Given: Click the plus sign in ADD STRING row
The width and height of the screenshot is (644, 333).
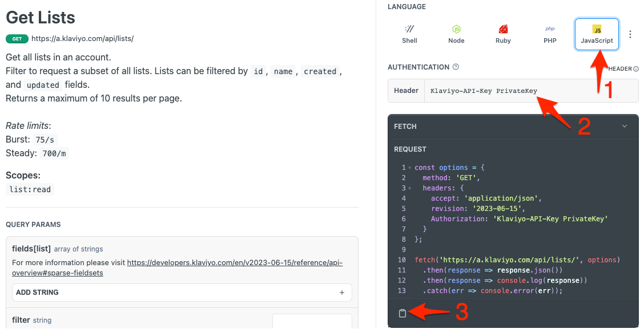Looking at the screenshot, I should coord(341,292).
